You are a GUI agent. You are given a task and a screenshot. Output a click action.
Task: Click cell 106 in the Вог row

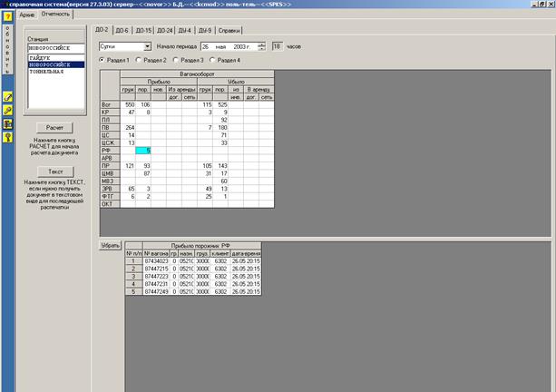(x=143, y=104)
